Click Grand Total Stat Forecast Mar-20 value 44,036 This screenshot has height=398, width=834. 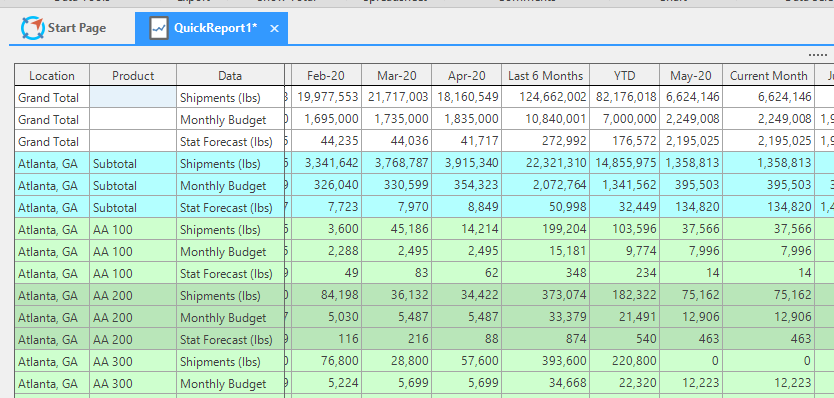(396, 142)
